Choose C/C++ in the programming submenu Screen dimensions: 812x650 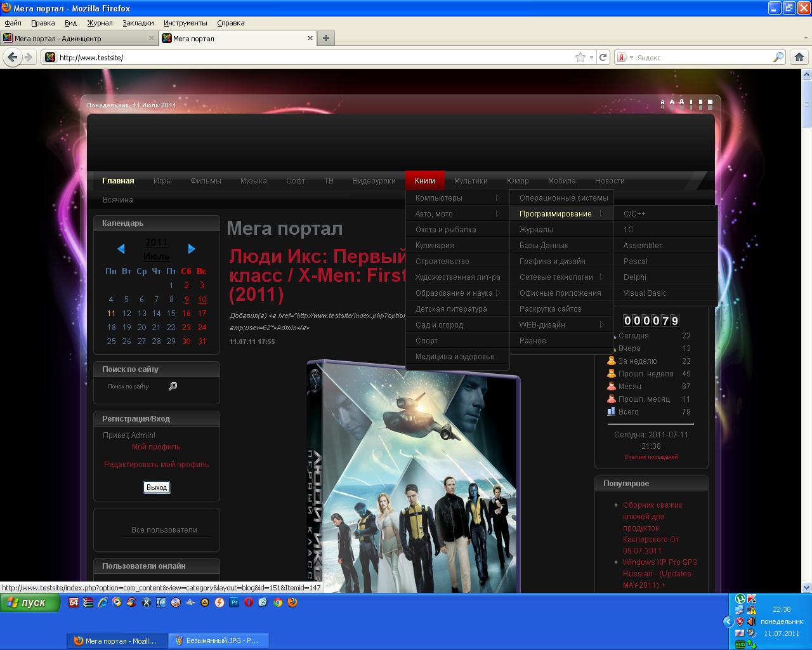click(x=665, y=214)
